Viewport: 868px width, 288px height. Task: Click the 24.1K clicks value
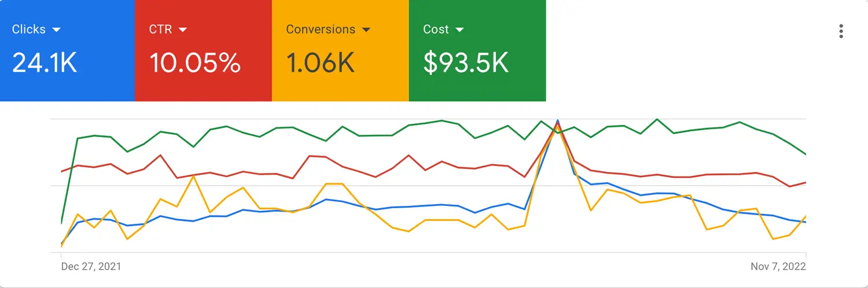(45, 63)
